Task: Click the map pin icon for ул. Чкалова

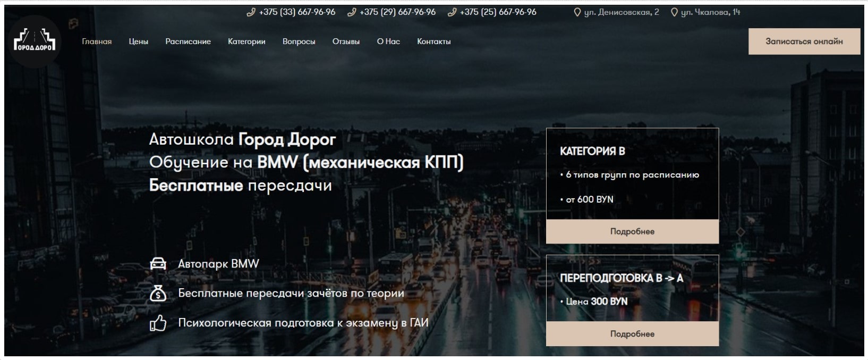Action: point(674,12)
